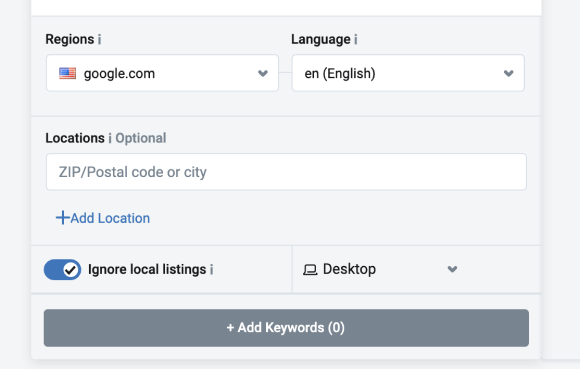Click the Add Location link
The image size is (580, 369).
click(x=103, y=218)
